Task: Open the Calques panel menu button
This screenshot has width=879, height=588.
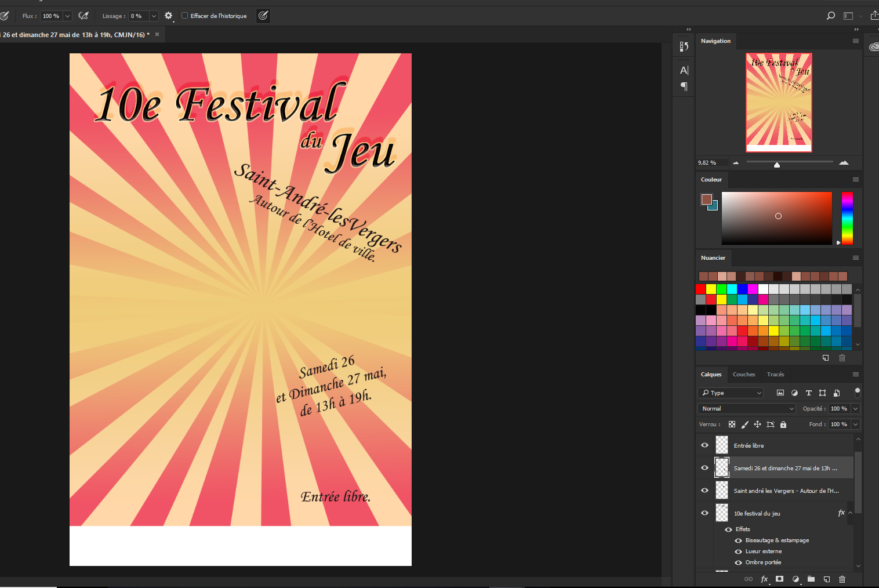Action: pos(855,374)
